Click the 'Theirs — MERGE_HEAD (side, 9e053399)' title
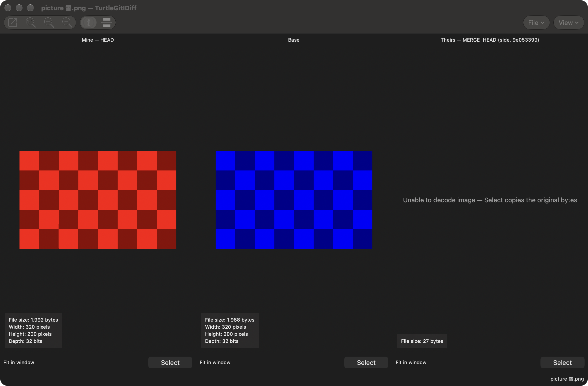 click(x=490, y=40)
